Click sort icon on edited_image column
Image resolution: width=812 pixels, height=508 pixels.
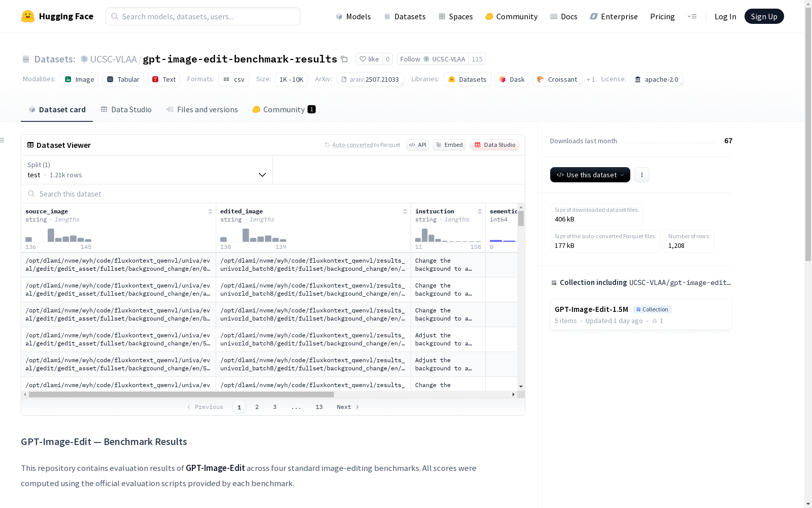point(405,211)
